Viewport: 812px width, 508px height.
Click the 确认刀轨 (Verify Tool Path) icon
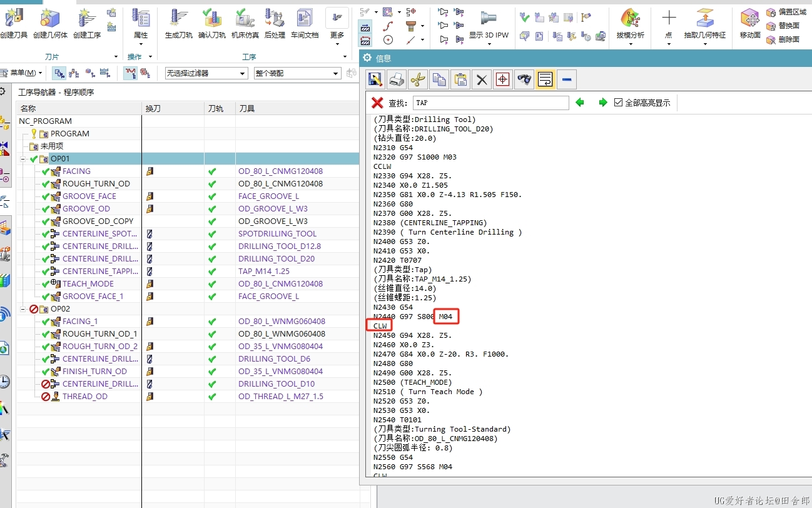point(212,18)
